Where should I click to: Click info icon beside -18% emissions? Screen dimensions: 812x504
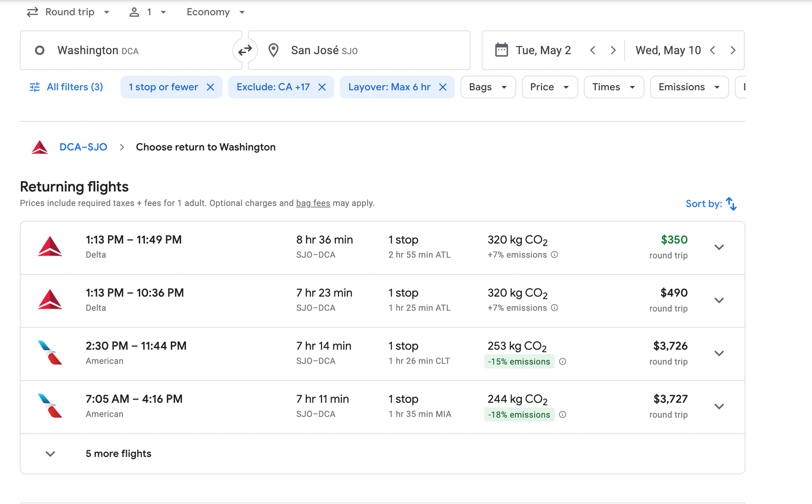click(562, 414)
